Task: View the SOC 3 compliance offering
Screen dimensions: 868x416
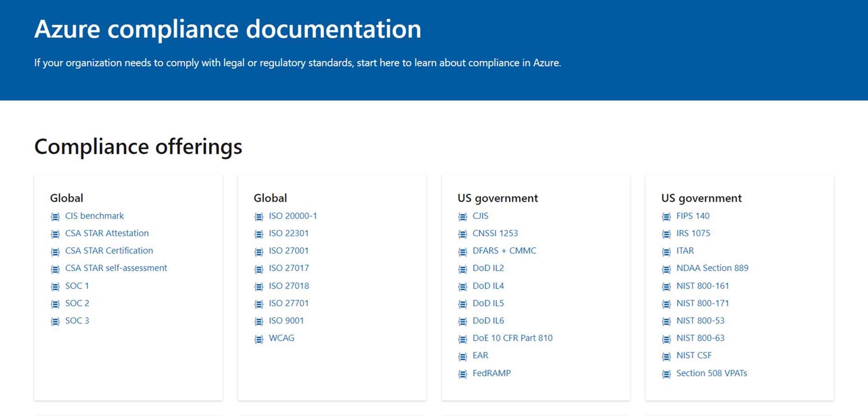Action: (x=77, y=320)
